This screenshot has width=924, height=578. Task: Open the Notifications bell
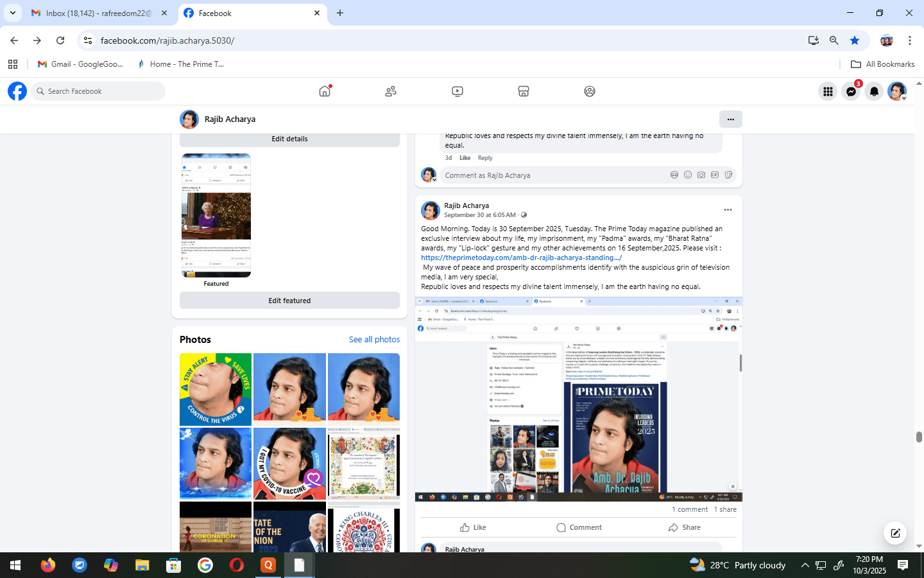[x=874, y=92]
